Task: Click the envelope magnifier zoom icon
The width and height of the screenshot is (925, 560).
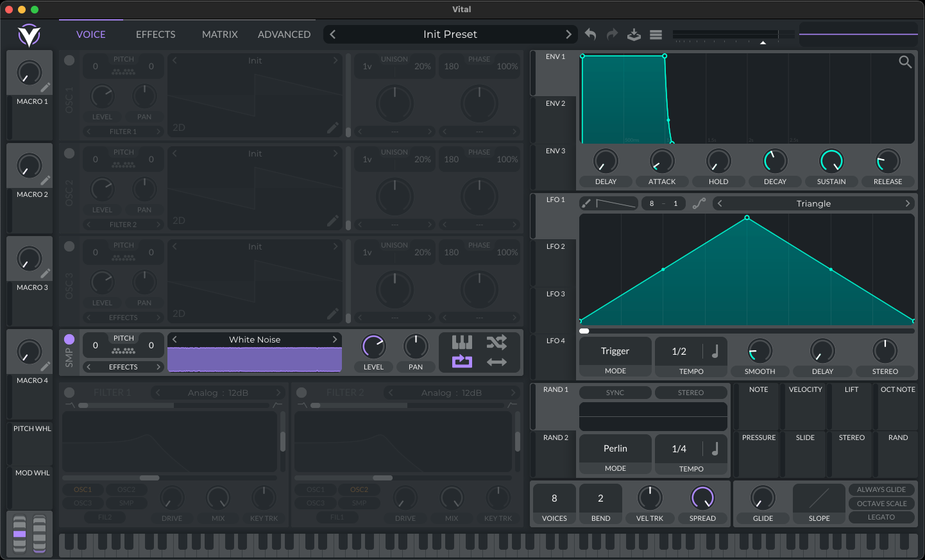Action: click(x=905, y=62)
